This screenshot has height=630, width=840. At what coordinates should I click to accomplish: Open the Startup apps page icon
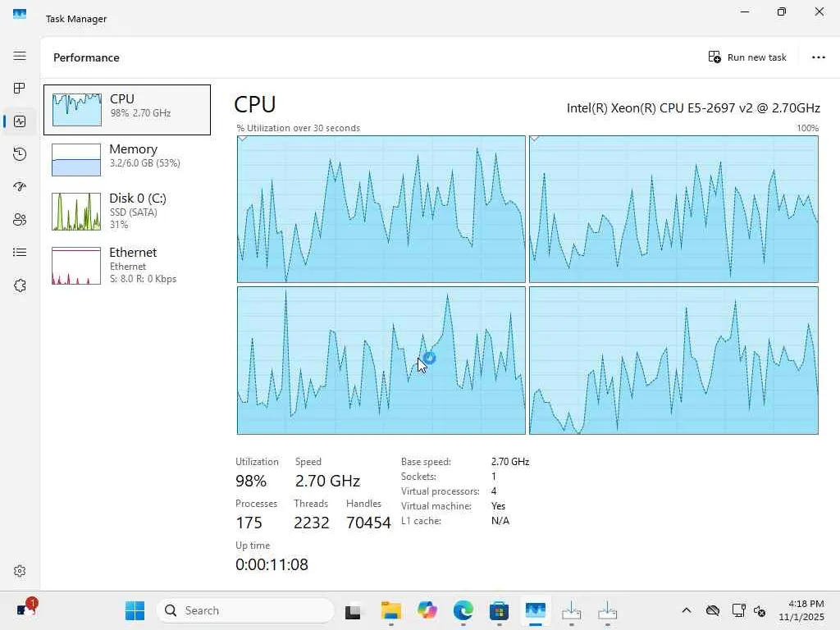[20, 187]
